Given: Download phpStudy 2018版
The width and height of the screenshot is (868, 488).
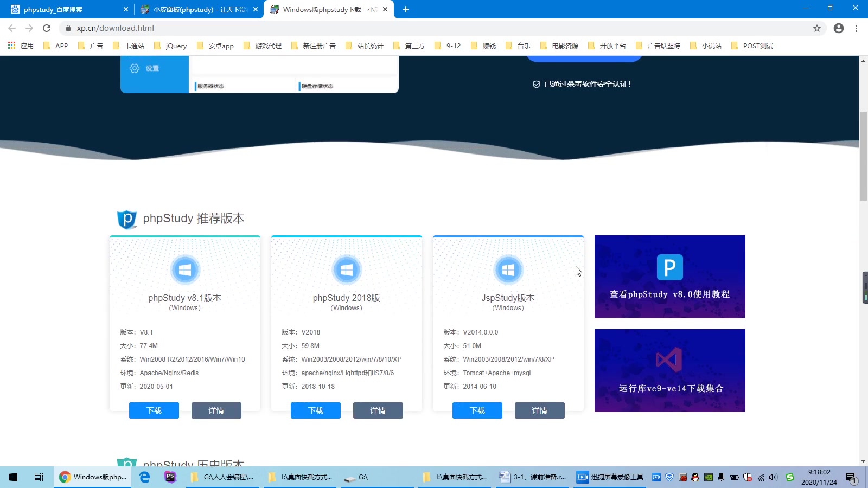Looking at the screenshot, I should pos(316,410).
